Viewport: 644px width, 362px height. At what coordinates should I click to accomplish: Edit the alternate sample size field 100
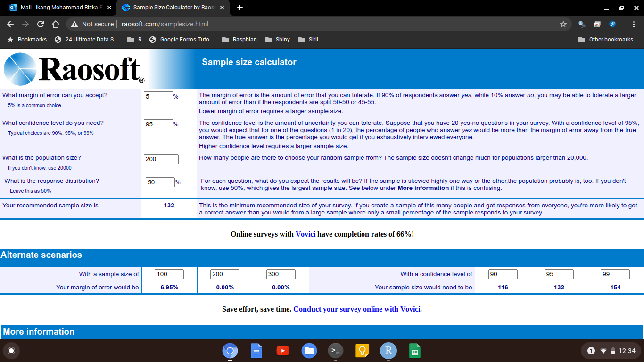(x=169, y=274)
